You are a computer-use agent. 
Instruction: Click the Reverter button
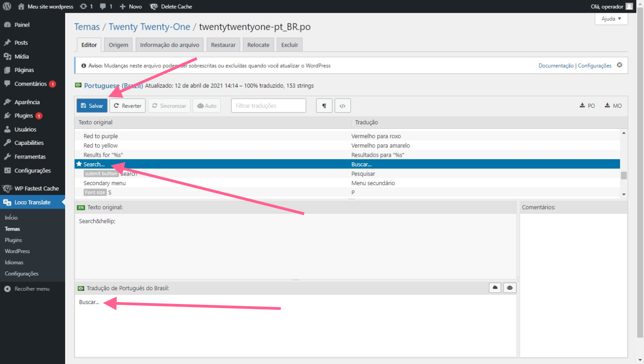coord(128,105)
